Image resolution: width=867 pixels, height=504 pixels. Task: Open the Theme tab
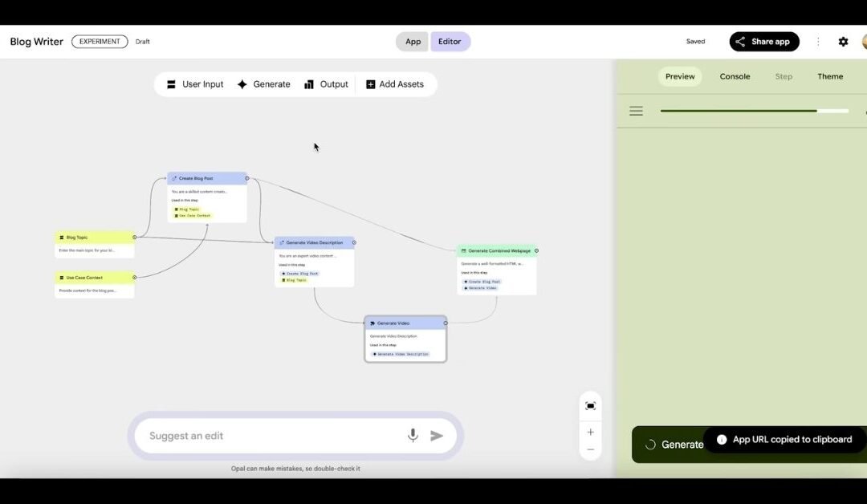pos(830,76)
